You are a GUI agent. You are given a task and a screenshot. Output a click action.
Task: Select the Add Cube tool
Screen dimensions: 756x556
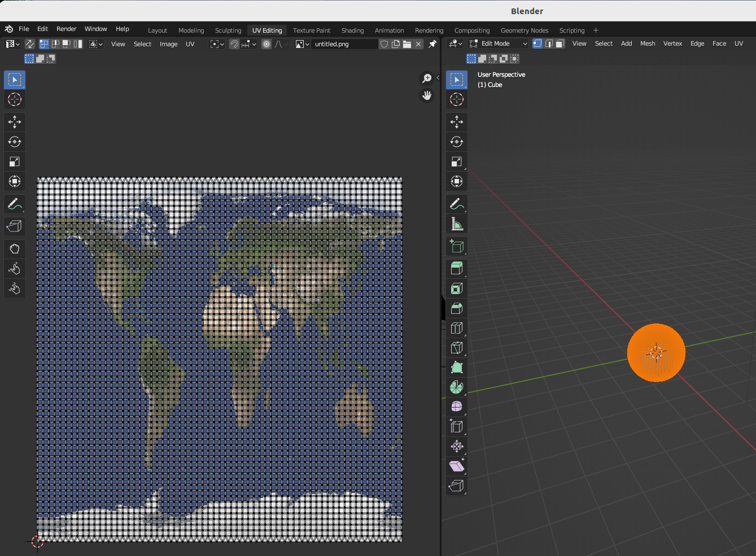pyautogui.click(x=457, y=246)
